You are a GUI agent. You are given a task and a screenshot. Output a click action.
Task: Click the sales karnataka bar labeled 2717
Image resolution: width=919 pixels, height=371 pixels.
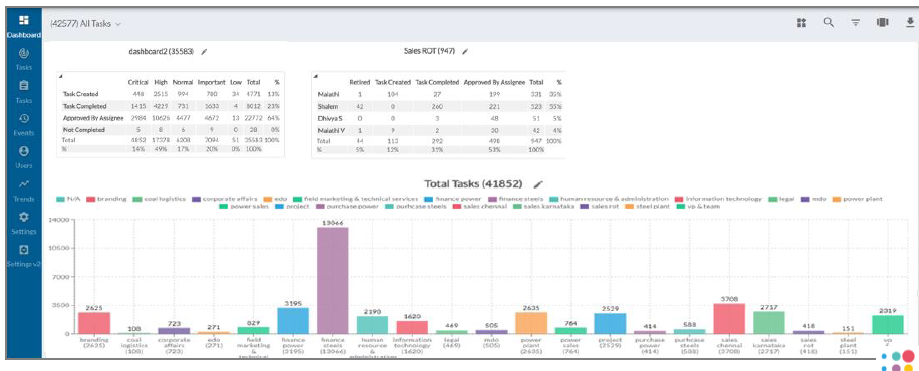[769, 322]
